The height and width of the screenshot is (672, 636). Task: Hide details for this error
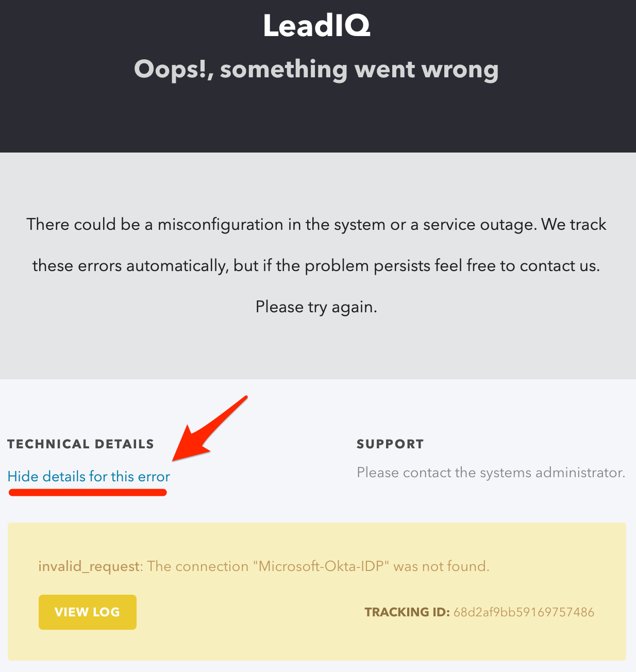click(89, 477)
